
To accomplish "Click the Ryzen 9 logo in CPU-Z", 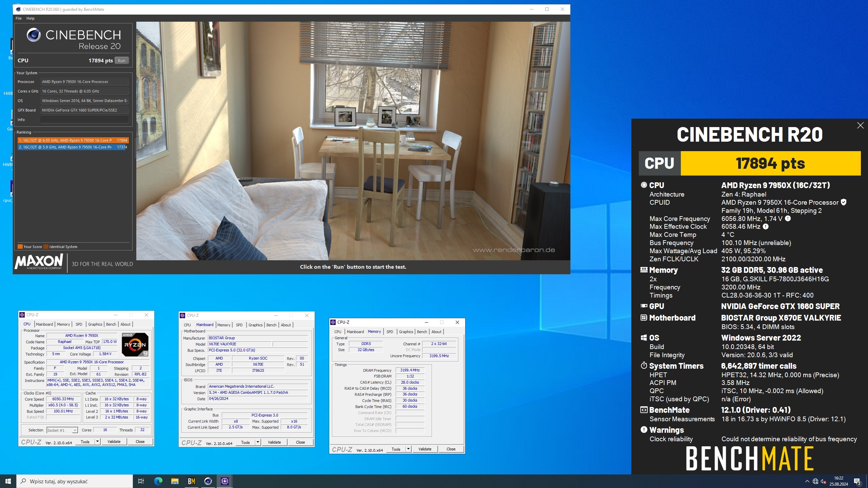I will [x=135, y=344].
